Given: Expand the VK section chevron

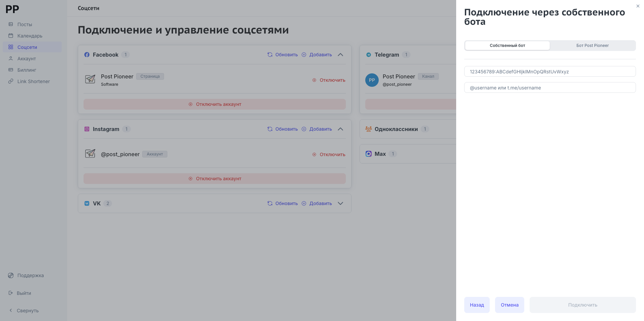Looking at the screenshot, I should pyautogui.click(x=340, y=203).
